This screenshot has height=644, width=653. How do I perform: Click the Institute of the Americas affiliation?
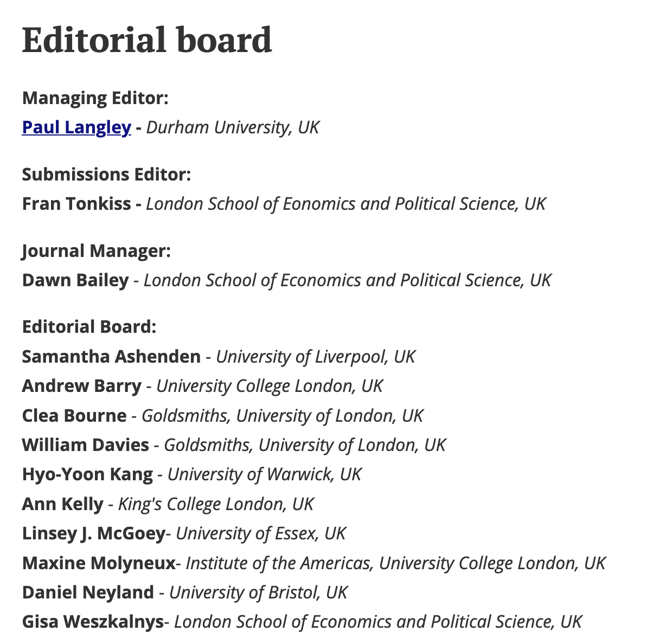point(277,563)
